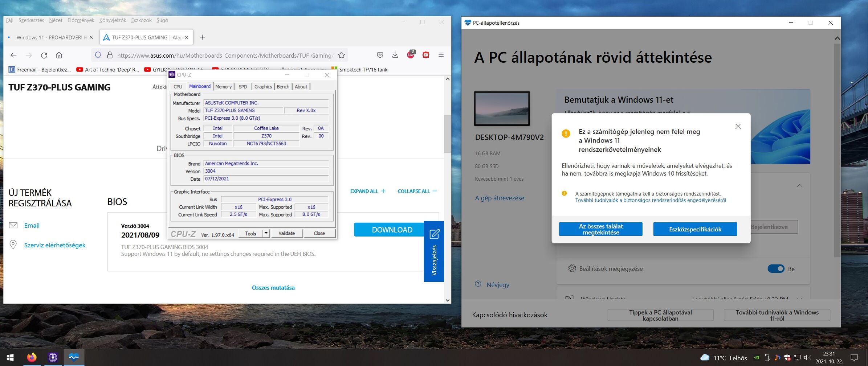Click Firefox forward arrow button
The height and width of the screenshot is (366, 868).
pyautogui.click(x=29, y=55)
